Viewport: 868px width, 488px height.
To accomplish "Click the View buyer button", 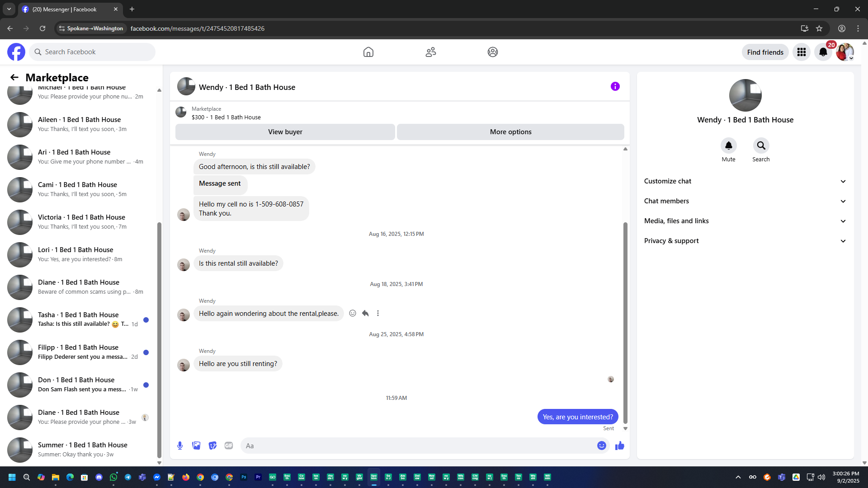I will (x=285, y=132).
